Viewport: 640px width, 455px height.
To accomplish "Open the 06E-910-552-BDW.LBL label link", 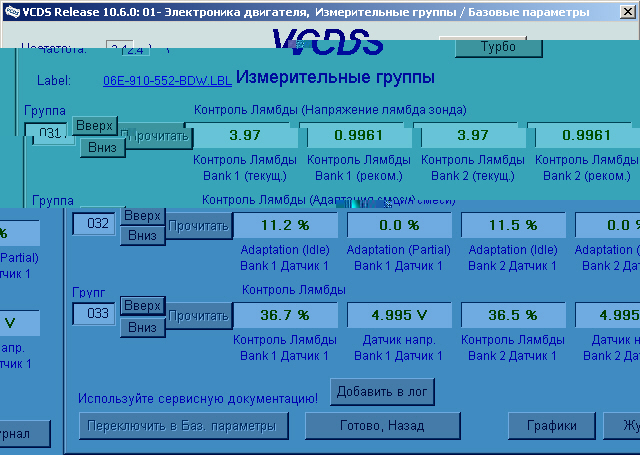I will click(167, 81).
